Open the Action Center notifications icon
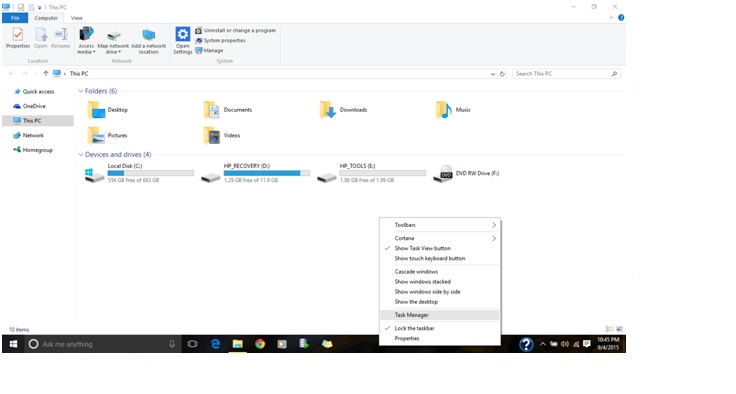The width and height of the screenshot is (736, 394). [x=587, y=344]
